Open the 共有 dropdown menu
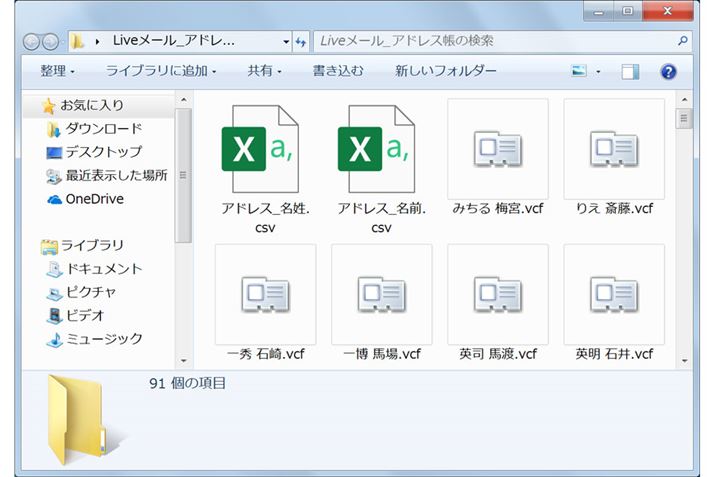Image resolution: width=715 pixels, height=477 pixels. tap(265, 71)
